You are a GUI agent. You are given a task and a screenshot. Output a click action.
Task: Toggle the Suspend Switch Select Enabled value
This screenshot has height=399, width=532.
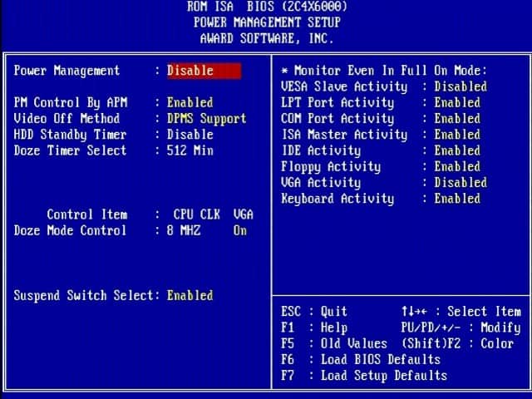[x=190, y=295]
